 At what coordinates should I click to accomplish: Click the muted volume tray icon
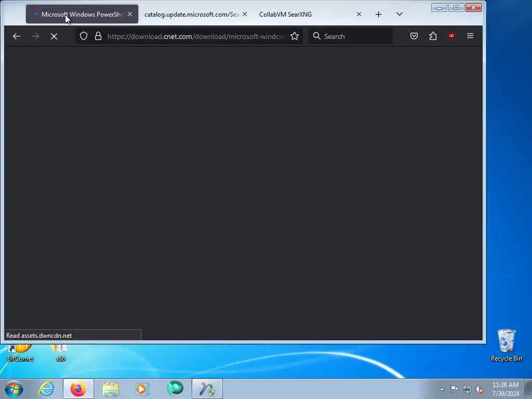(x=480, y=389)
